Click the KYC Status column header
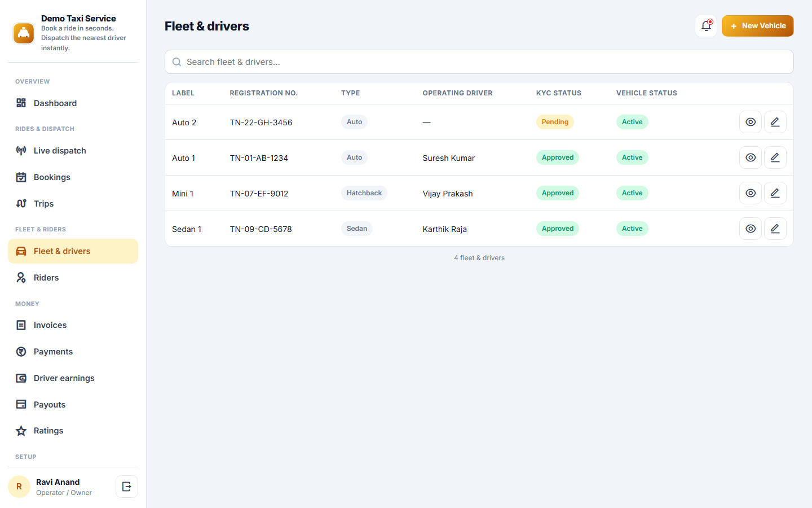 tap(559, 93)
